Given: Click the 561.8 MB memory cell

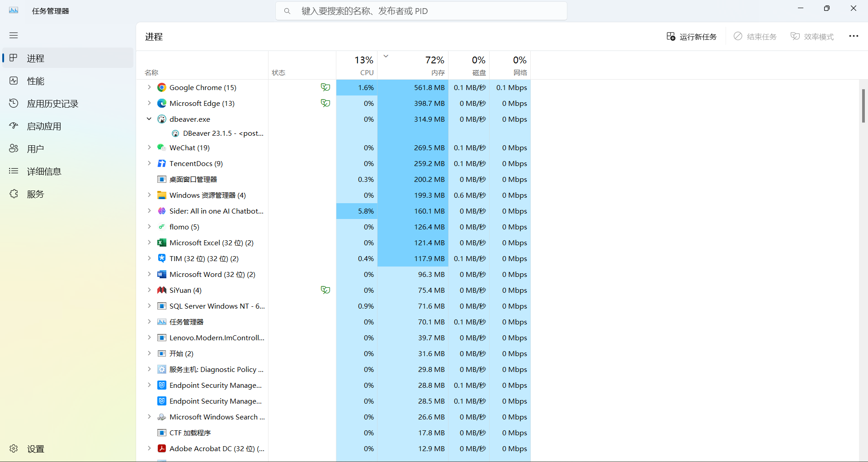Looking at the screenshot, I should click(413, 87).
